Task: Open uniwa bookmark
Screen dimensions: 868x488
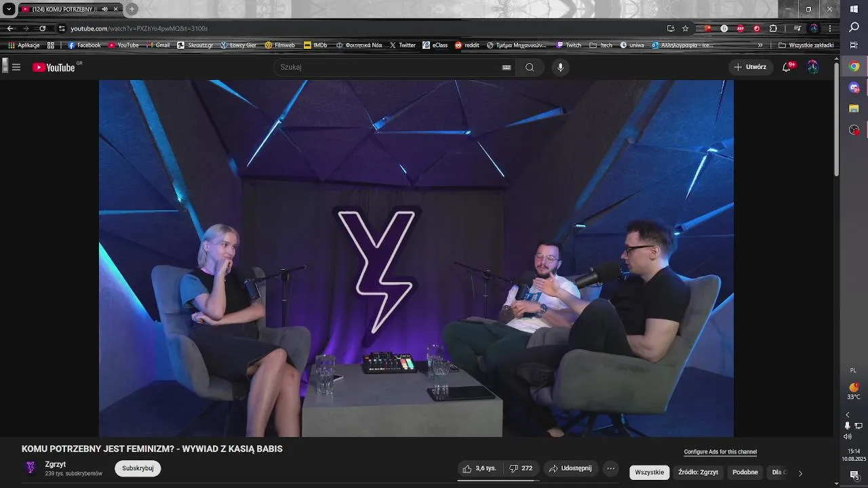Action: tap(631, 45)
